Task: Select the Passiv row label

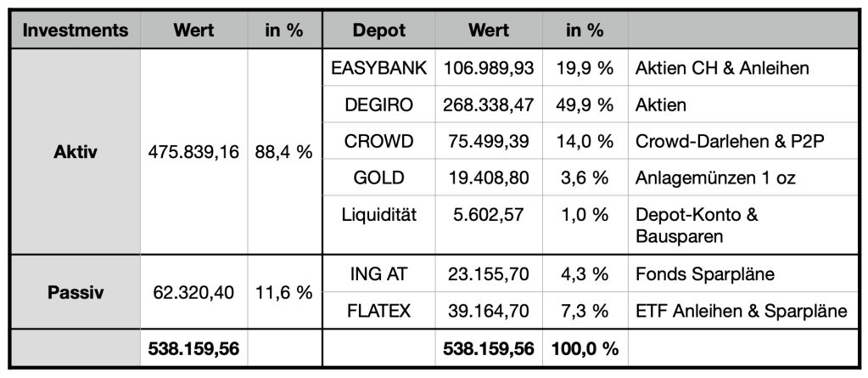Action: pyautogui.click(x=76, y=294)
